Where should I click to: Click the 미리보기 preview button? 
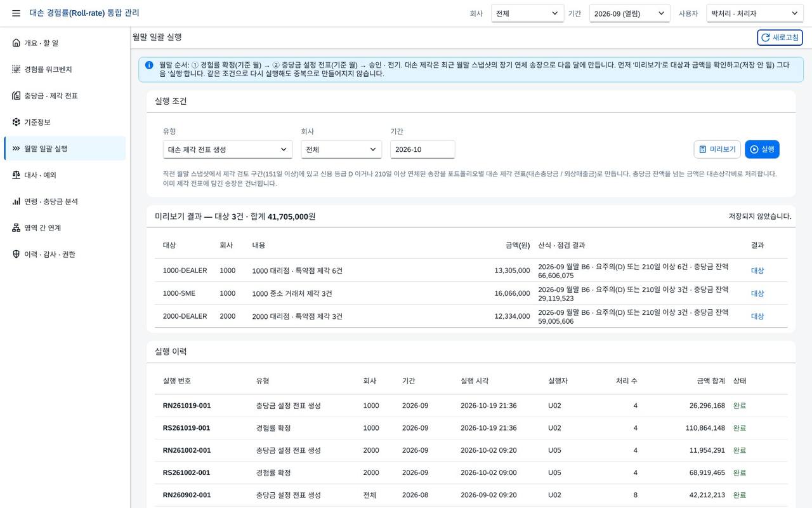pos(717,149)
